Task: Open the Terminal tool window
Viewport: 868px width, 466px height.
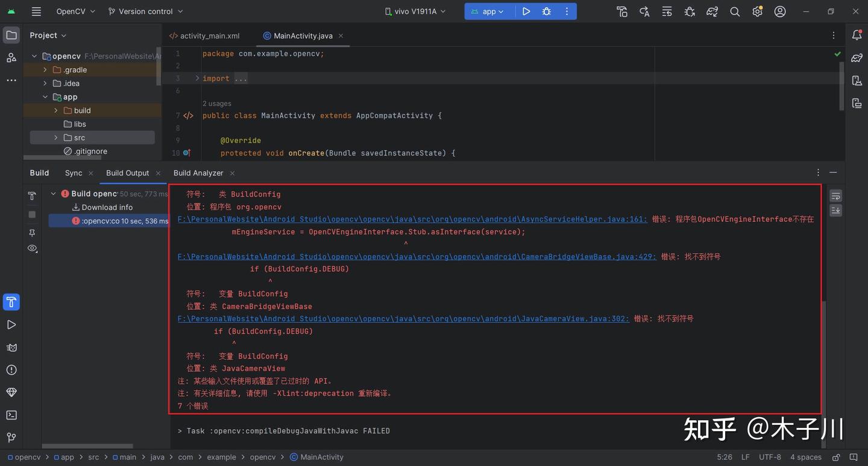Action: click(x=11, y=415)
